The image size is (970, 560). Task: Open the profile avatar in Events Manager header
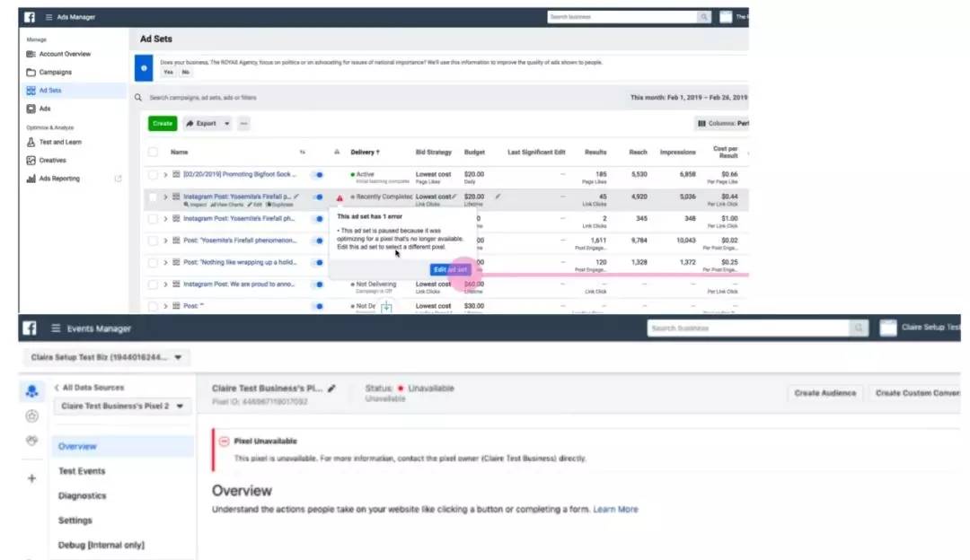[888, 328]
